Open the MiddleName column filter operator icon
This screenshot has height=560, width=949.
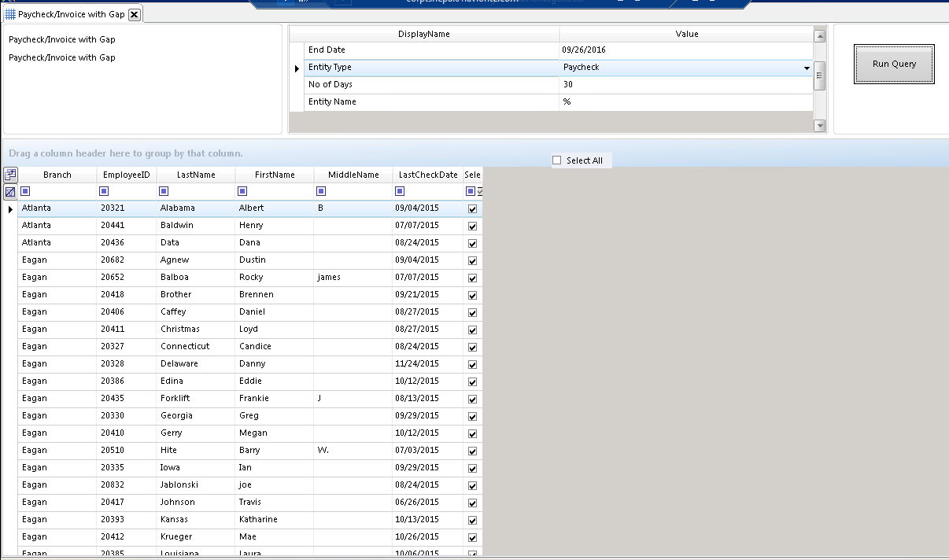(321, 191)
